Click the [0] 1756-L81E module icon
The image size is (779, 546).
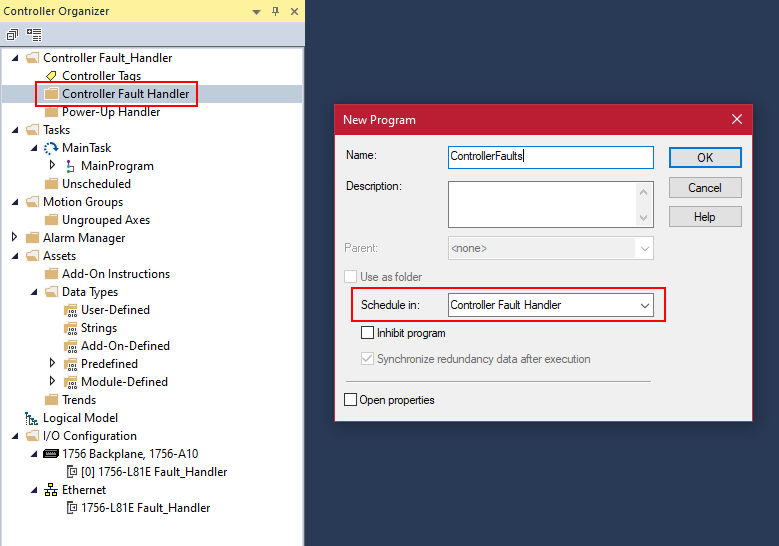point(72,471)
